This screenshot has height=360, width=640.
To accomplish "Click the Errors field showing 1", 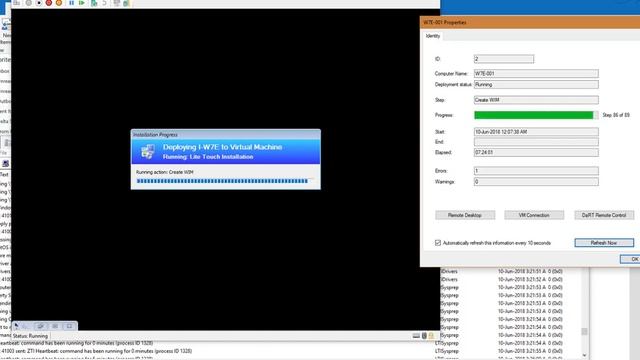I will (x=536, y=171).
